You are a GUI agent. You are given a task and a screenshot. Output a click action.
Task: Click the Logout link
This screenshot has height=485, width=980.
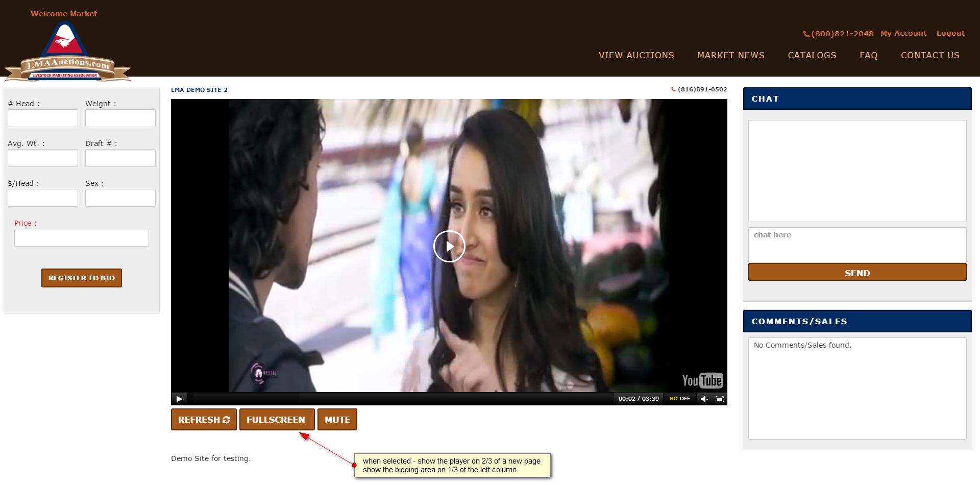pos(950,33)
